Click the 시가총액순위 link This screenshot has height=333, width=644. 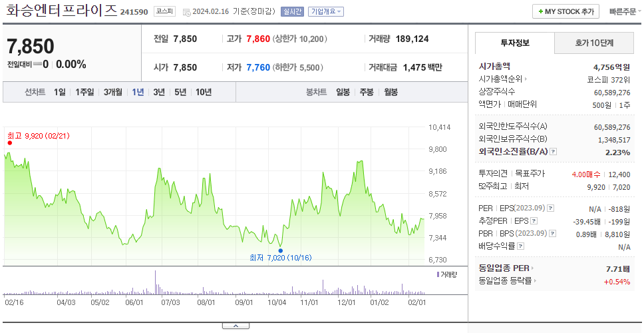click(501, 79)
